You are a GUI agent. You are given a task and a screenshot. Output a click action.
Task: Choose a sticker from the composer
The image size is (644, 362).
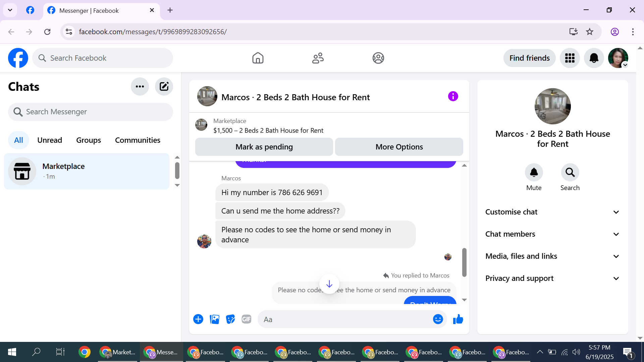point(230,319)
